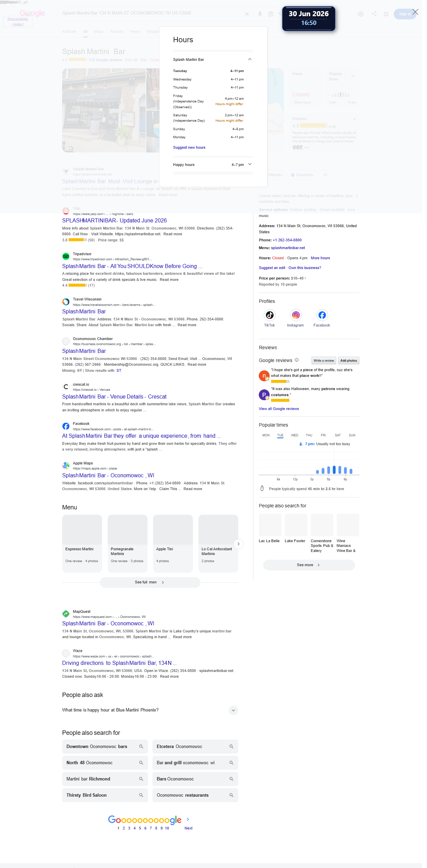Click the Tripadvisor favicon
Image resolution: width=427 pixels, height=868 pixels.
(x=66, y=257)
